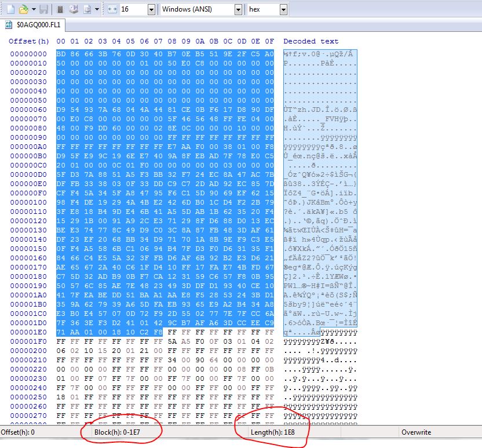Click the hex offset base field
The height and width of the screenshot is (448, 482).
click(264, 9)
